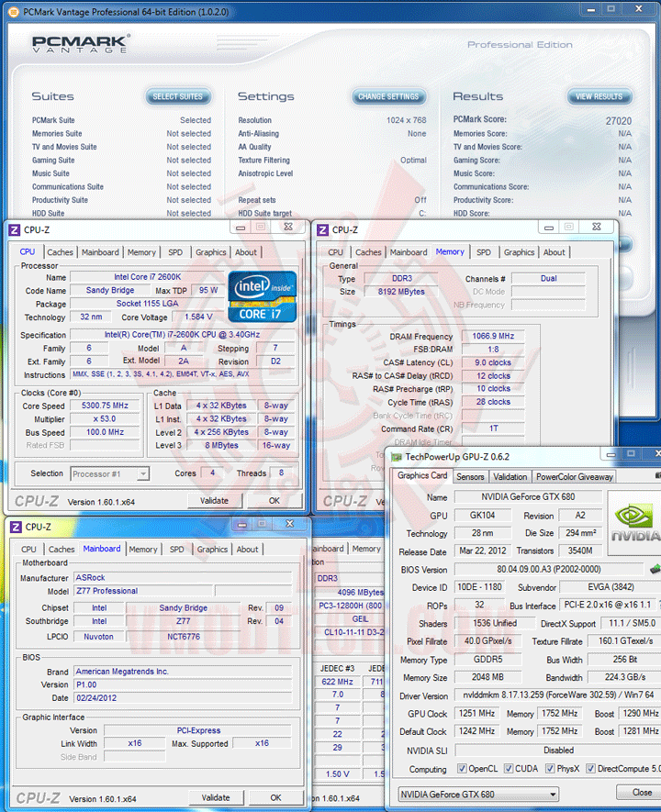Click the Manufacturer ASRock field
The height and width of the screenshot is (812, 661).
(x=183, y=577)
